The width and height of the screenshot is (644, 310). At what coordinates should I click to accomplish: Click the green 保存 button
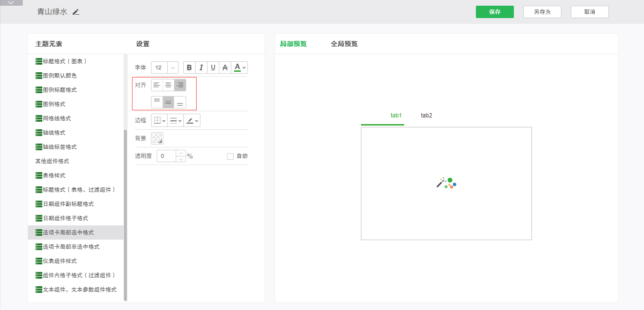click(x=494, y=12)
